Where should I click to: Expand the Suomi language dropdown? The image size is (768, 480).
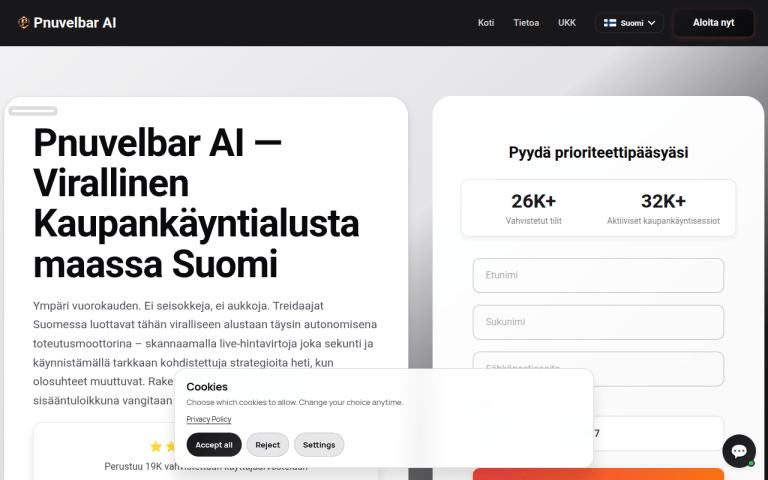(x=629, y=23)
